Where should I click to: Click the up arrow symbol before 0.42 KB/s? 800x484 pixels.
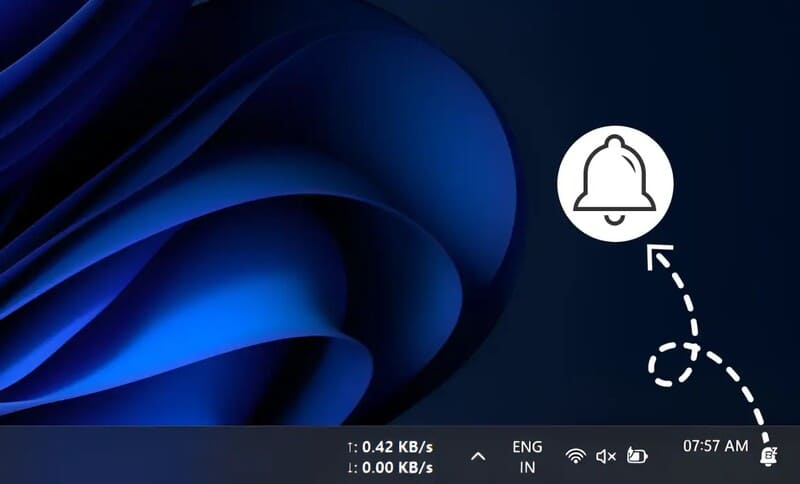tap(350, 448)
